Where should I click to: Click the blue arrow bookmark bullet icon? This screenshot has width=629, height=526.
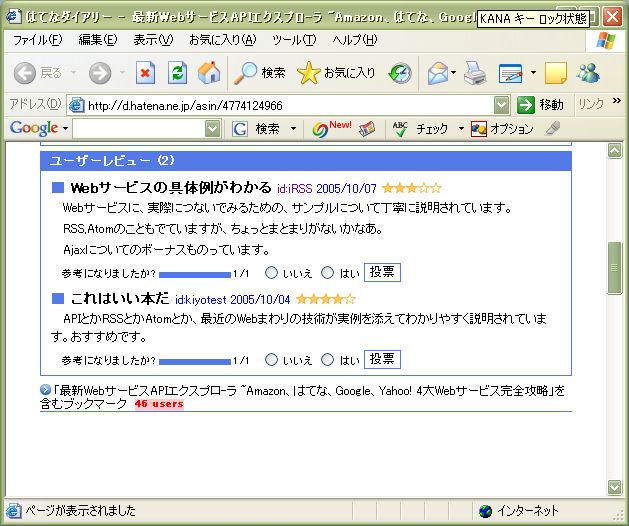pyautogui.click(x=45, y=390)
